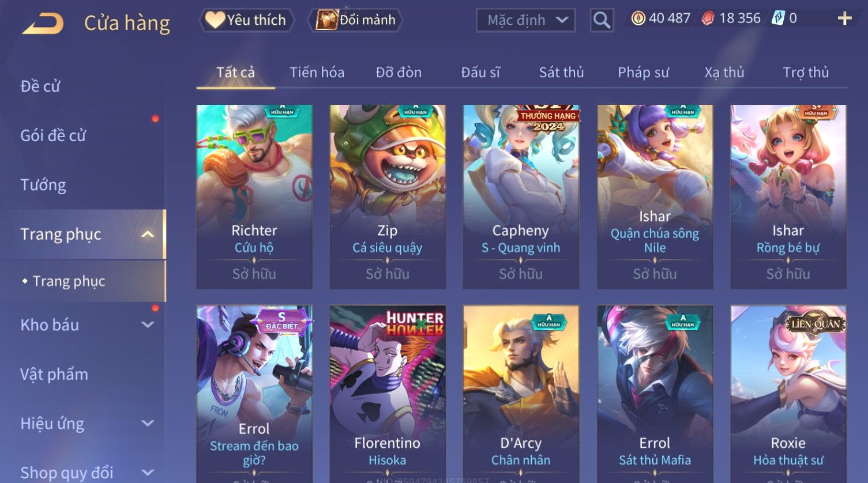Open Capheny S - Quang vinh skin card
868x483 pixels.
521,197
